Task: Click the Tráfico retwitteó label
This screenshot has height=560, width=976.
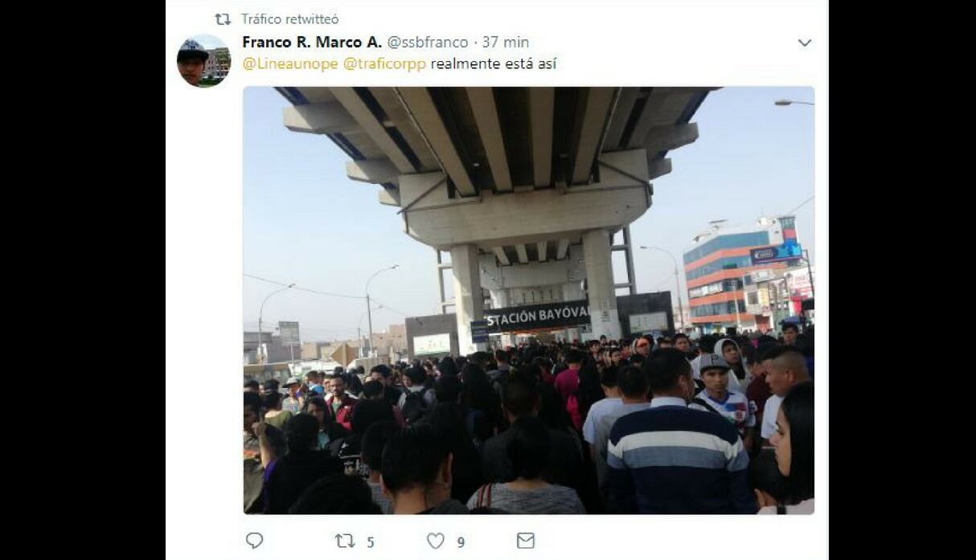Action: 290,19
